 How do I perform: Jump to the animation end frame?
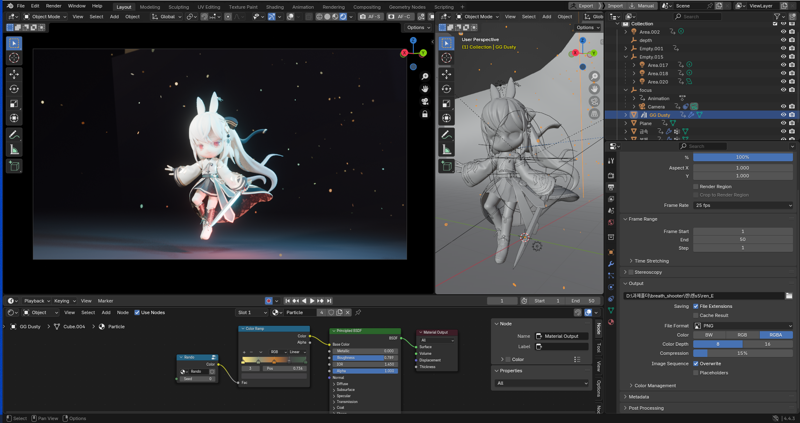329,301
